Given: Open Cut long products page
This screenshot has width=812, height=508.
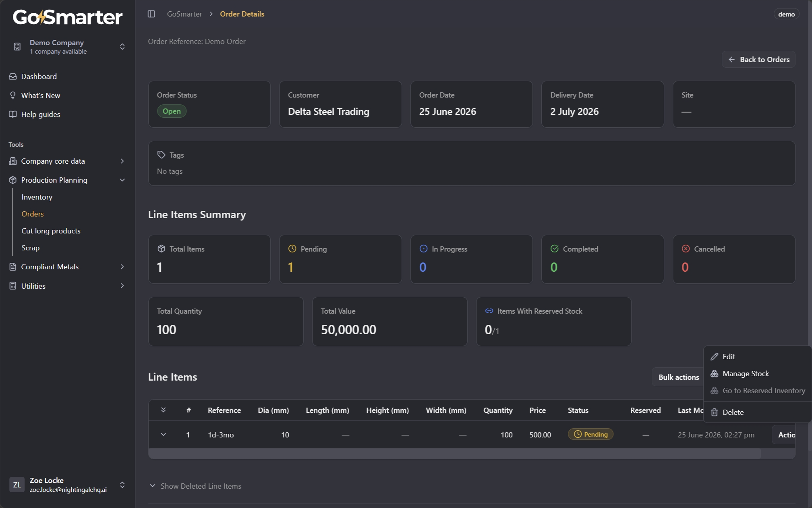Looking at the screenshot, I should coord(51,231).
